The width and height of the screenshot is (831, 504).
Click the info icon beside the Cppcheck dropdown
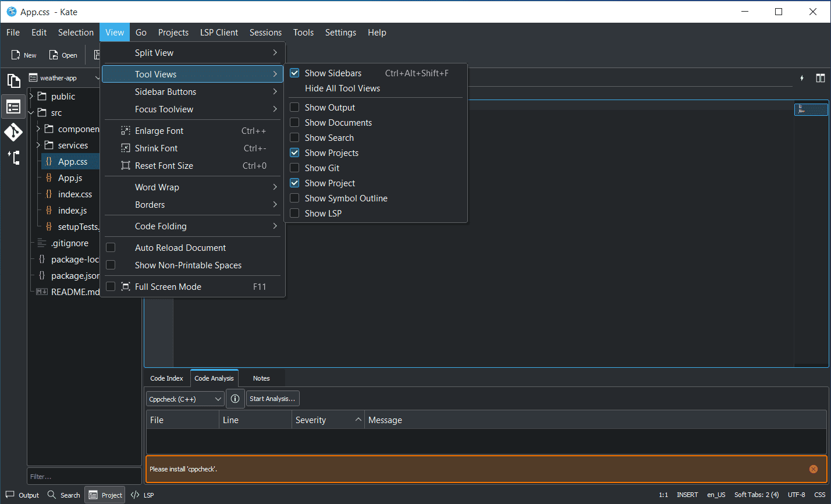pyautogui.click(x=235, y=399)
